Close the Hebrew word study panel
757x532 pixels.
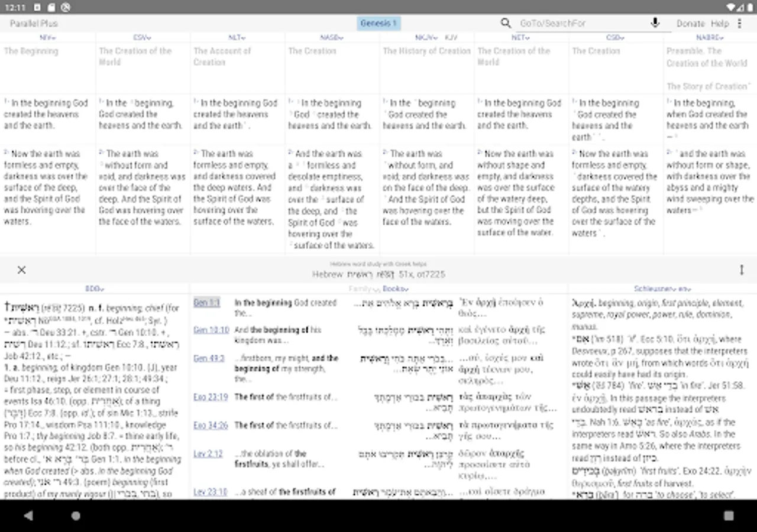pyautogui.click(x=22, y=270)
